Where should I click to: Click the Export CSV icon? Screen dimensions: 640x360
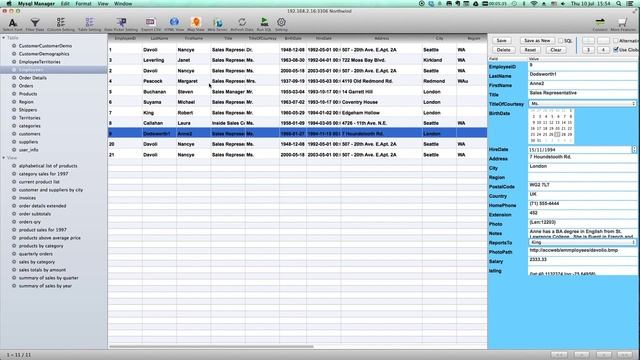(x=151, y=22)
